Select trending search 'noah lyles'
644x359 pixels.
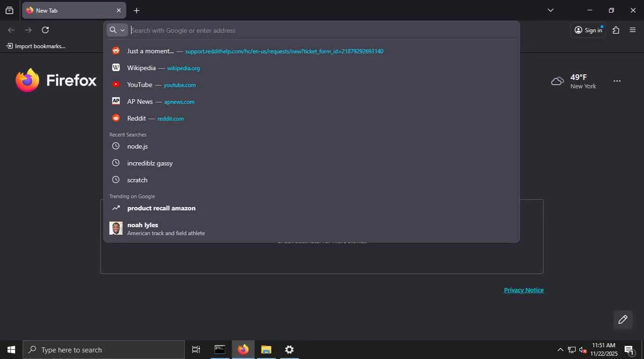point(312,229)
